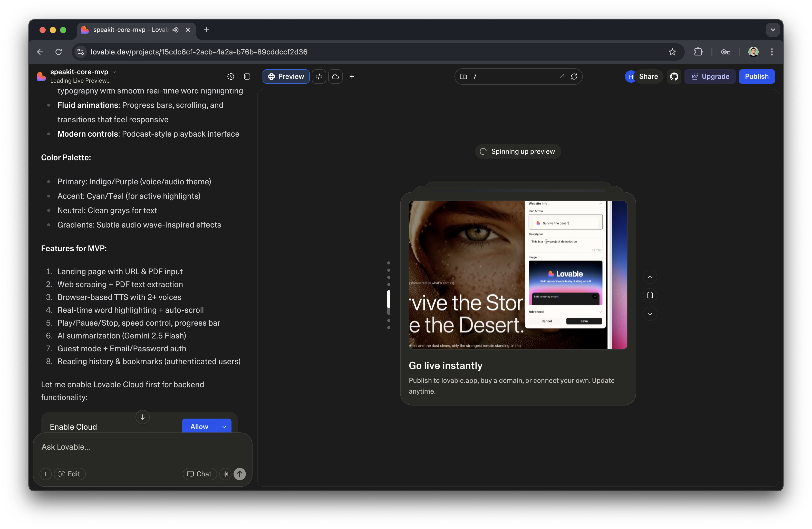
Task: Open the Cloud tab icon
Action: pyautogui.click(x=335, y=77)
